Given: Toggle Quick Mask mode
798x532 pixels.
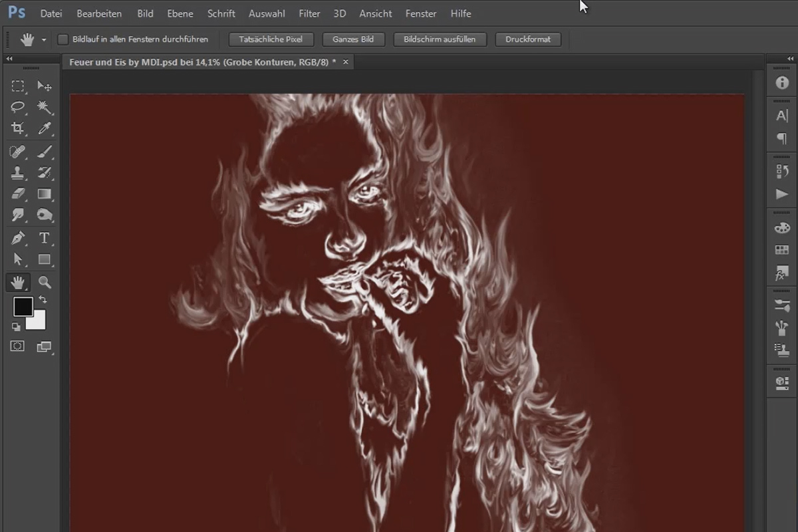Looking at the screenshot, I should pos(18,346).
